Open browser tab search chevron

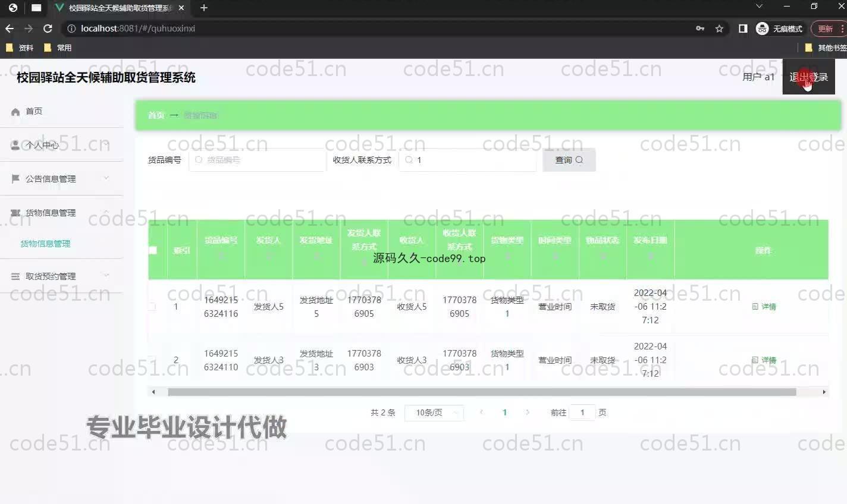click(759, 6)
